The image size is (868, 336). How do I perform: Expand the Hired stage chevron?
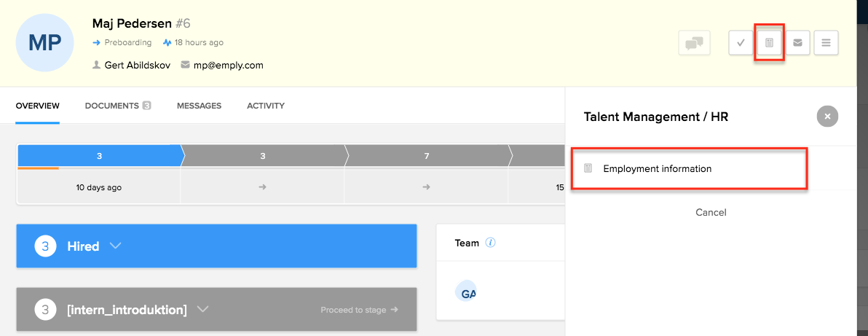pos(115,246)
